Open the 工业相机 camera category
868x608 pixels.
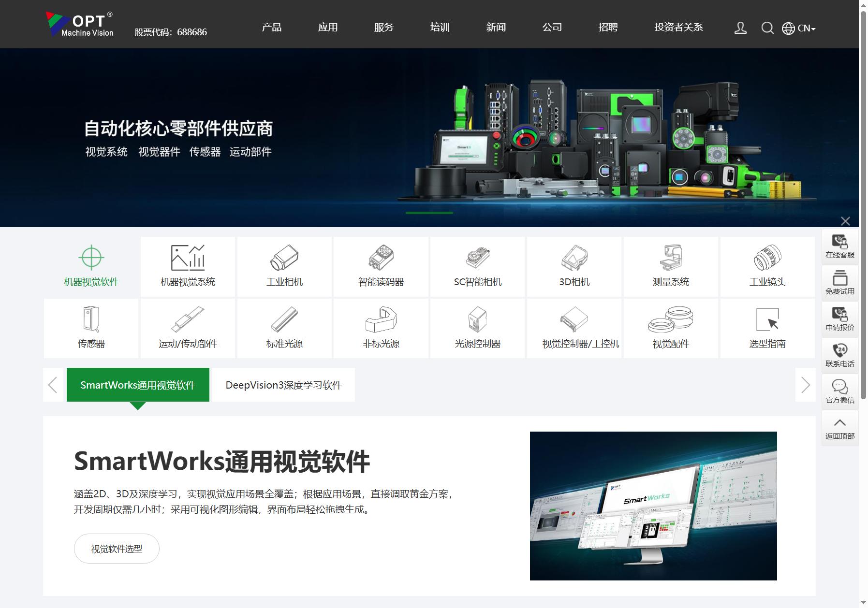tap(284, 266)
